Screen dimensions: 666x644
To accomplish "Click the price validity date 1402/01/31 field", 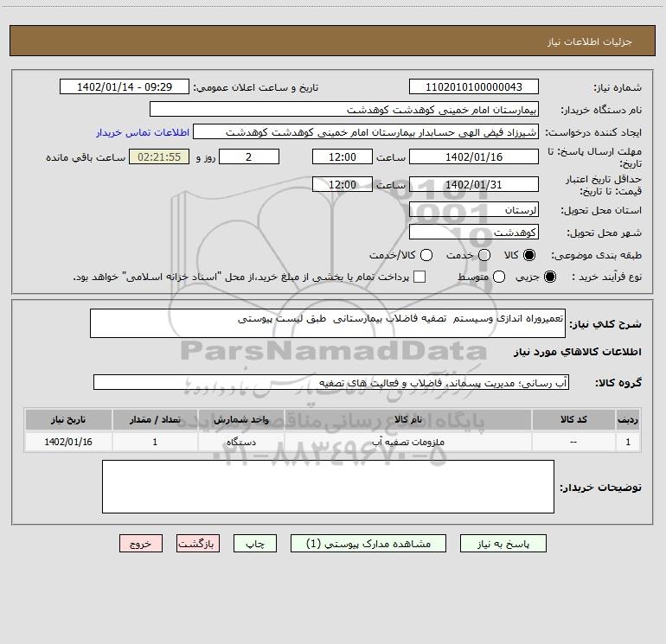I will coord(474,185).
